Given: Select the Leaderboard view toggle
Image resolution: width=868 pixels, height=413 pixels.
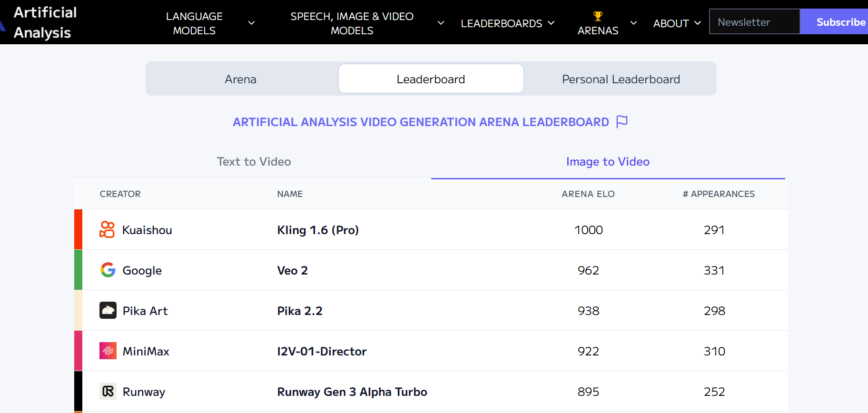Looking at the screenshot, I should (431, 79).
